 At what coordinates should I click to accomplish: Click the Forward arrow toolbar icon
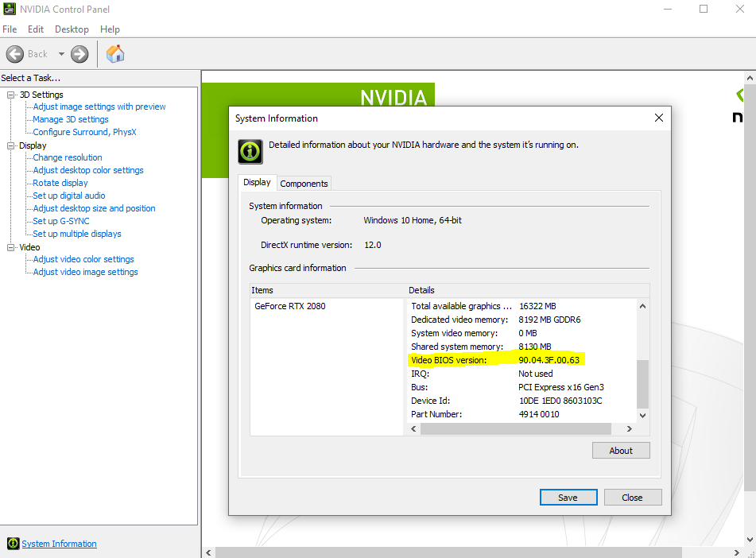[79, 54]
